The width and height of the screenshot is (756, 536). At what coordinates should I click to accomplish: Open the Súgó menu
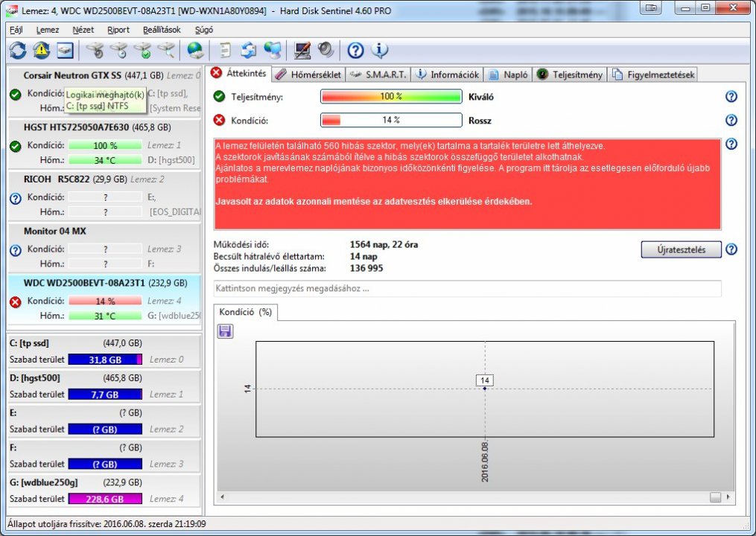pyautogui.click(x=204, y=30)
